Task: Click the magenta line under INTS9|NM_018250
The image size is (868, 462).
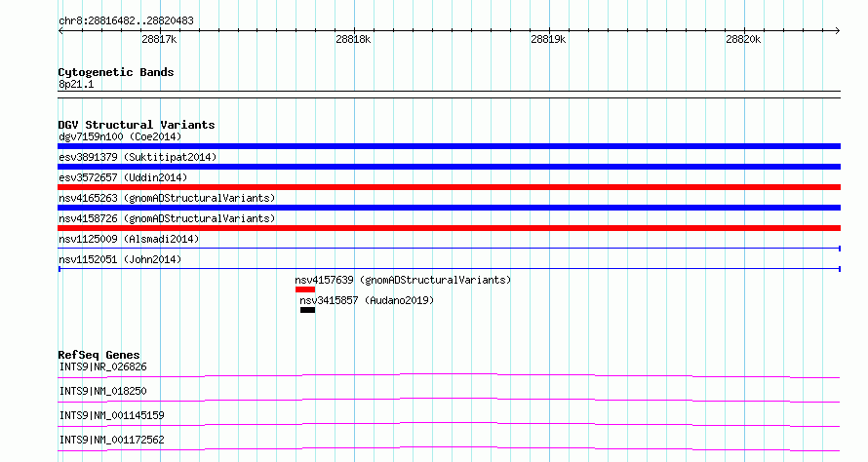Action: [449, 400]
